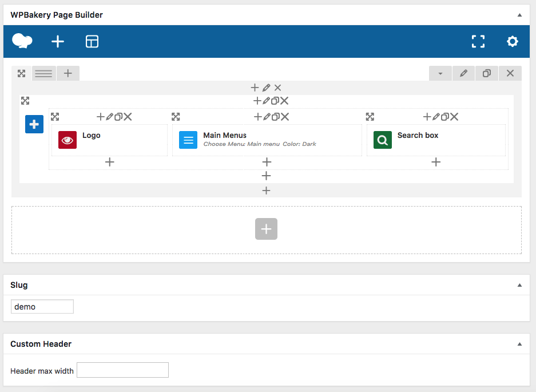Switch to fullscreen mode icon

point(478,41)
